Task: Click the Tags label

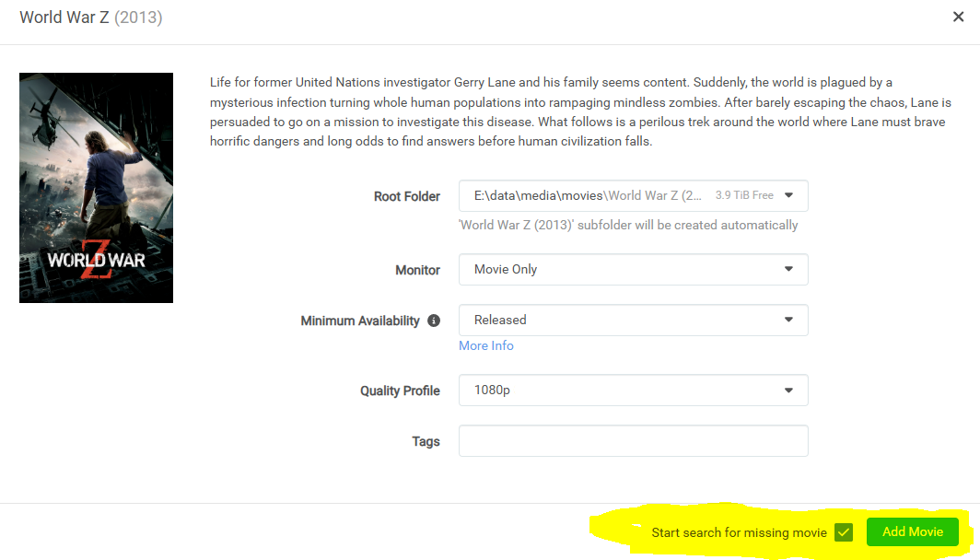Action: click(x=426, y=441)
